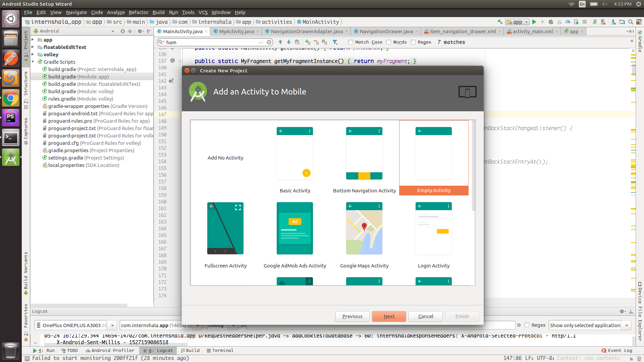Enable the Match Case checkbox
The width and height of the screenshot is (644, 362).
click(351, 42)
